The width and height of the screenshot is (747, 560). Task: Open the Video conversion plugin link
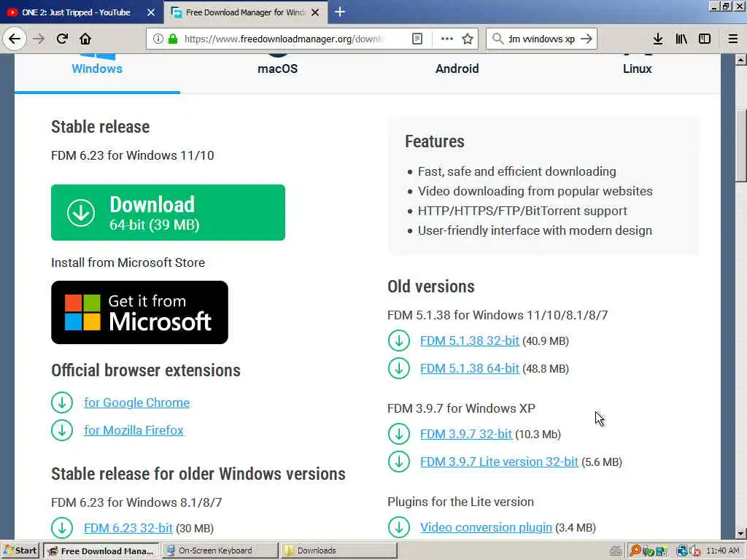(486, 528)
